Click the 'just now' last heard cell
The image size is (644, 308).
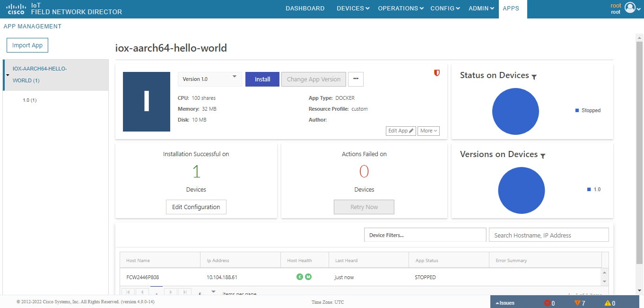[344, 277]
